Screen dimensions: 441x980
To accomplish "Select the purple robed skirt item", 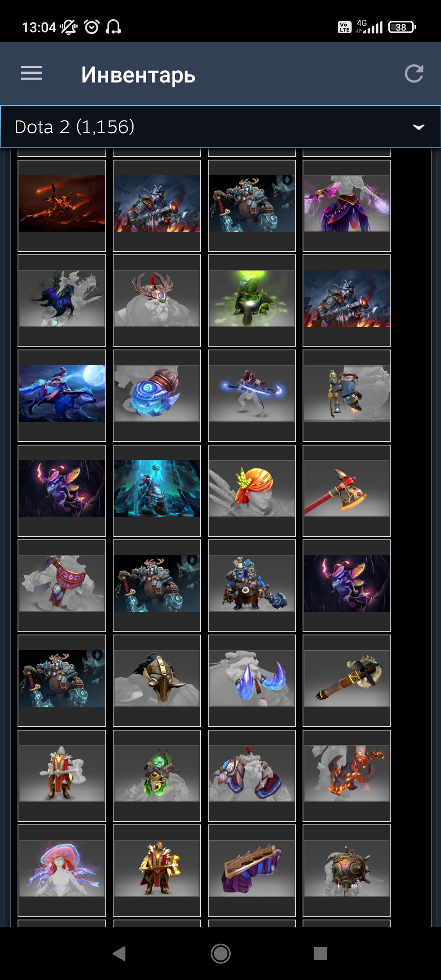I will pos(347,206).
